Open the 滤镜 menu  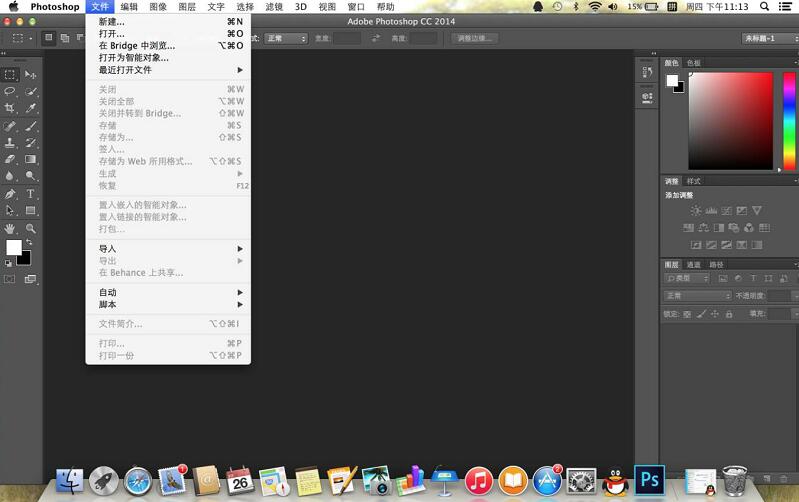(274, 7)
